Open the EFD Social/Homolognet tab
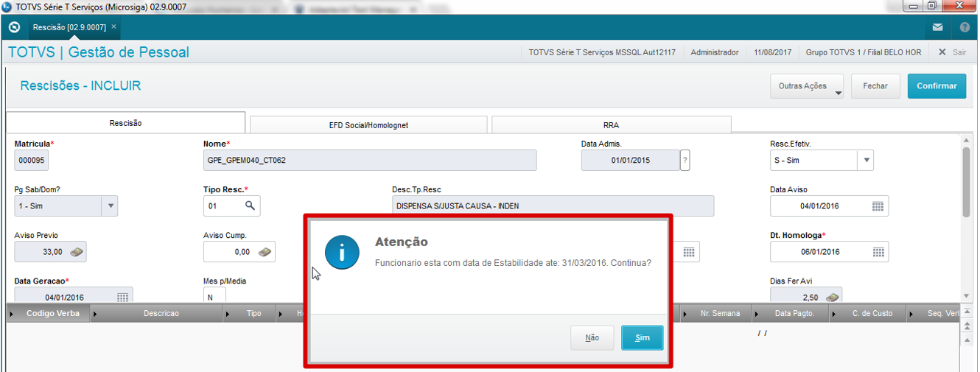This screenshot has height=372, width=980. [368, 125]
